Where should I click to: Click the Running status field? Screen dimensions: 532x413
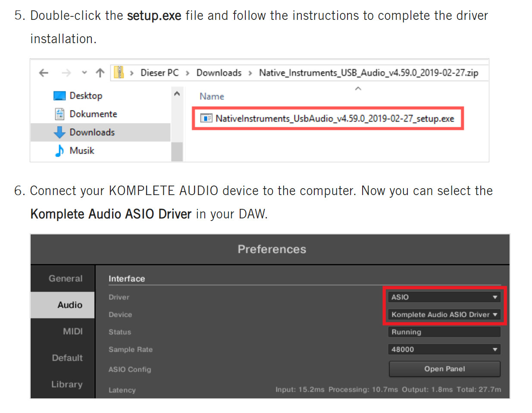pyautogui.click(x=444, y=332)
